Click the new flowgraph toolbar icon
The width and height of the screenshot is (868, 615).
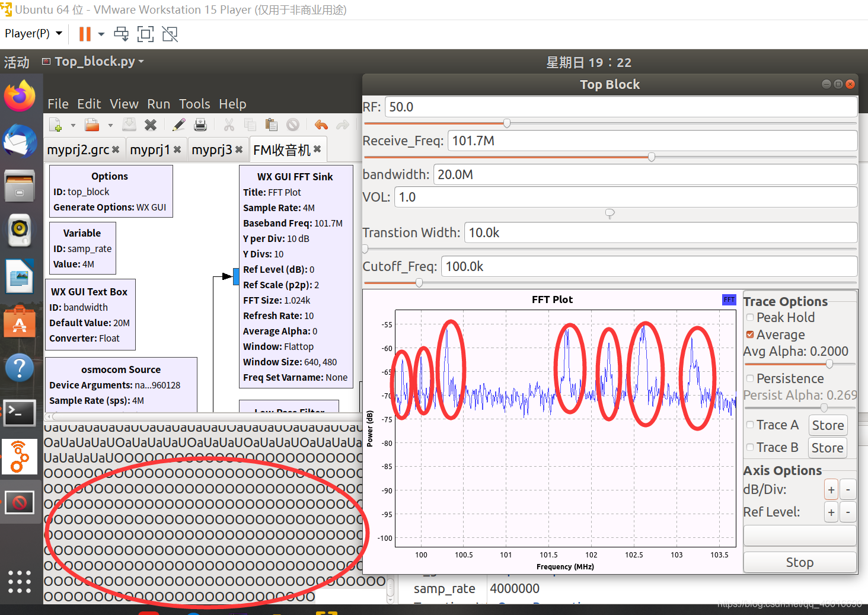pos(56,125)
